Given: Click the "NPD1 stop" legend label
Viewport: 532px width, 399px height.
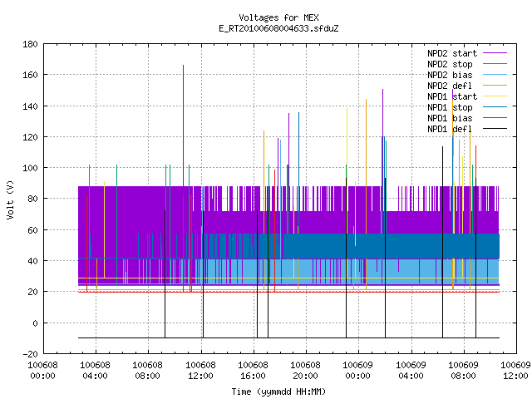Looking at the screenshot, I should click(x=450, y=107).
